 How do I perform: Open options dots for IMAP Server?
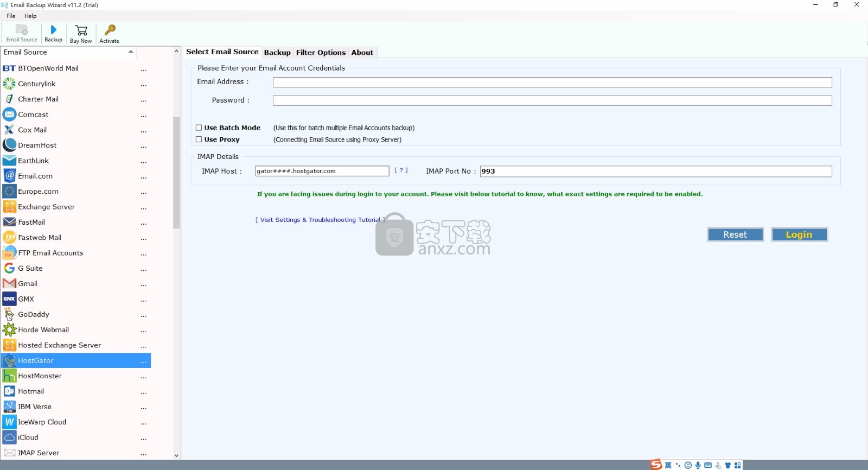click(x=143, y=454)
